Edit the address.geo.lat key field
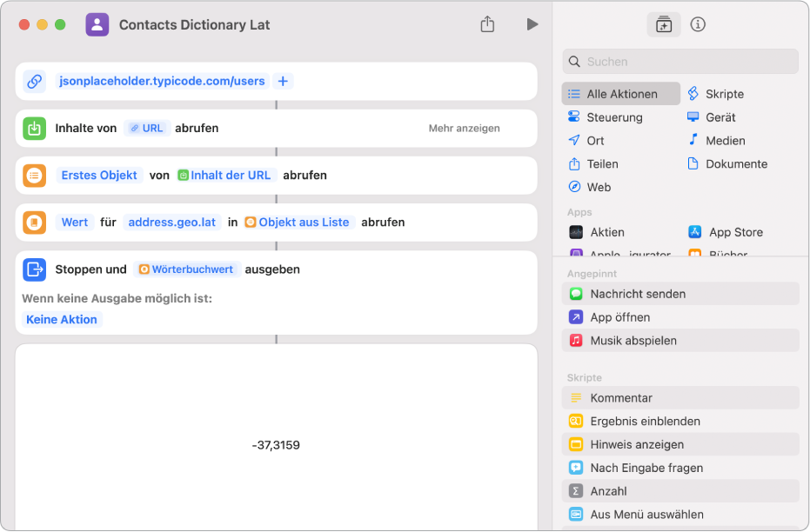 [172, 223]
